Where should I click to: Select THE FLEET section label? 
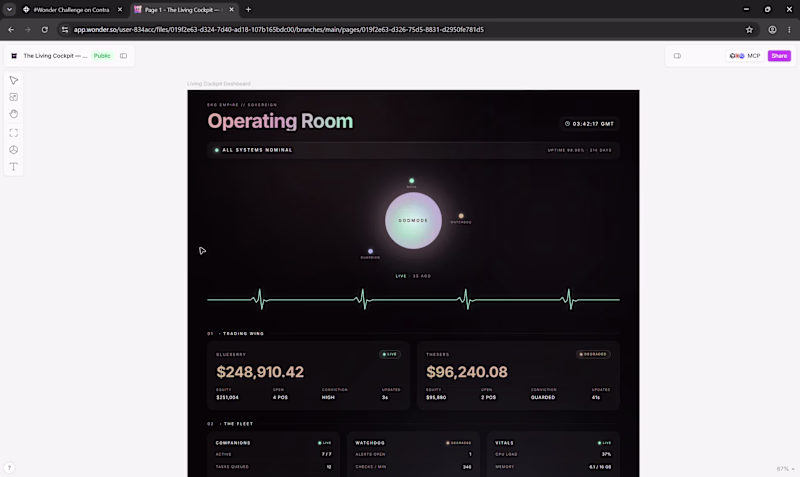coord(238,424)
